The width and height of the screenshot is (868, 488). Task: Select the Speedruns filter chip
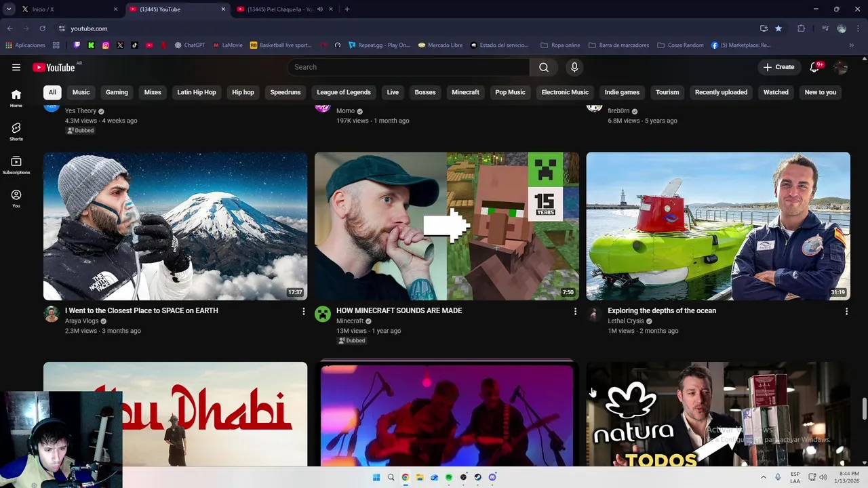pyautogui.click(x=285, y=92)
